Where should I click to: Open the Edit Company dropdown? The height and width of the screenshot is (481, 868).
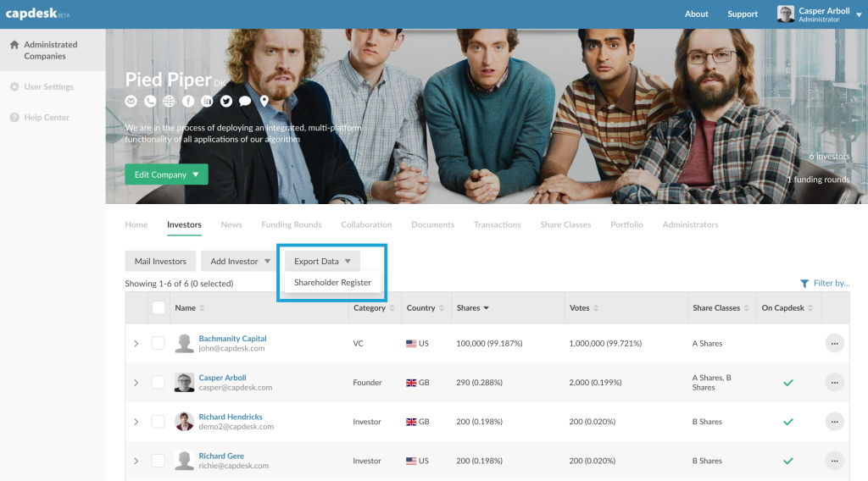(166, 174)
